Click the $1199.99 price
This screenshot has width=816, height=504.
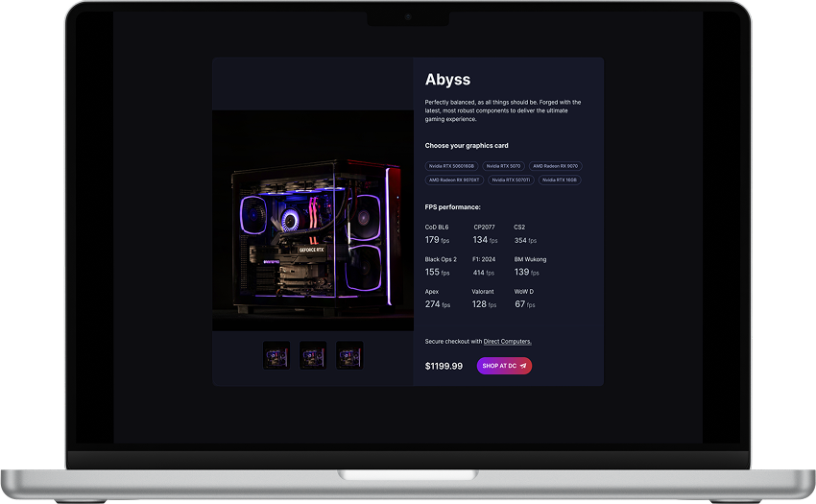(x=444, y=366)
